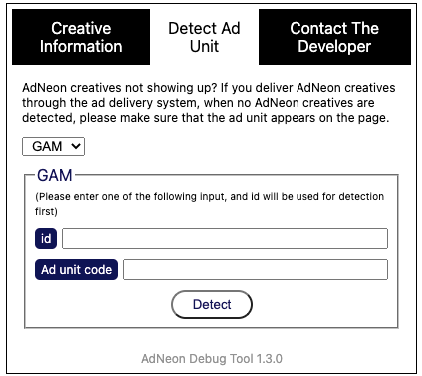This screenshot has height=376, width=422.
Task: Click the word 'Unit' in the active tab
Action: tap(204, 46)
